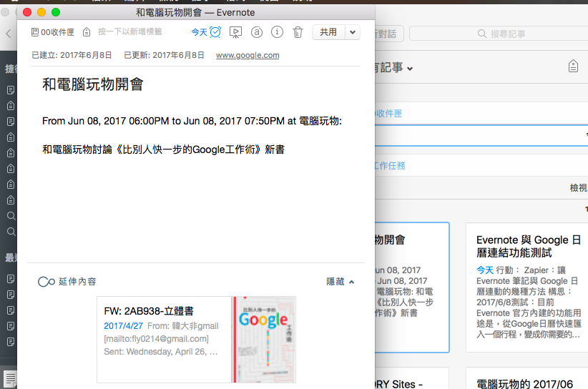Open the 00收件匣 notebook selector

(x=52, y=32)
